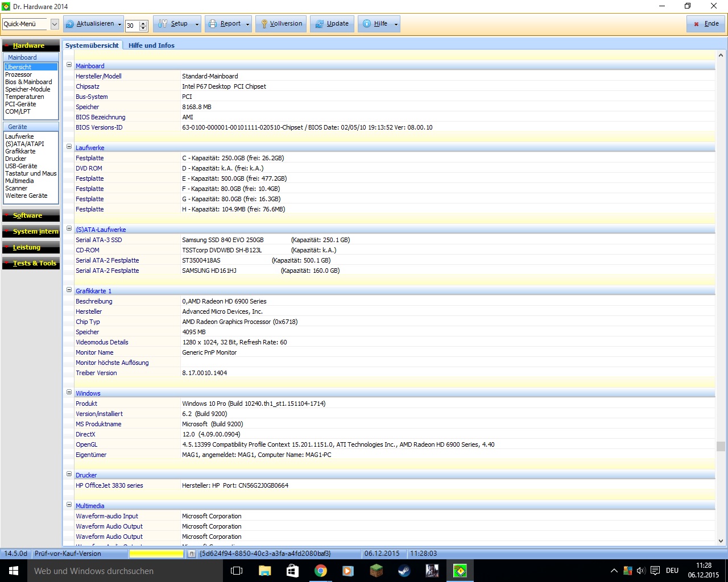Open the Hilfe dropdown arrow
The image size is (728, 582).
[x=396, y=24]
